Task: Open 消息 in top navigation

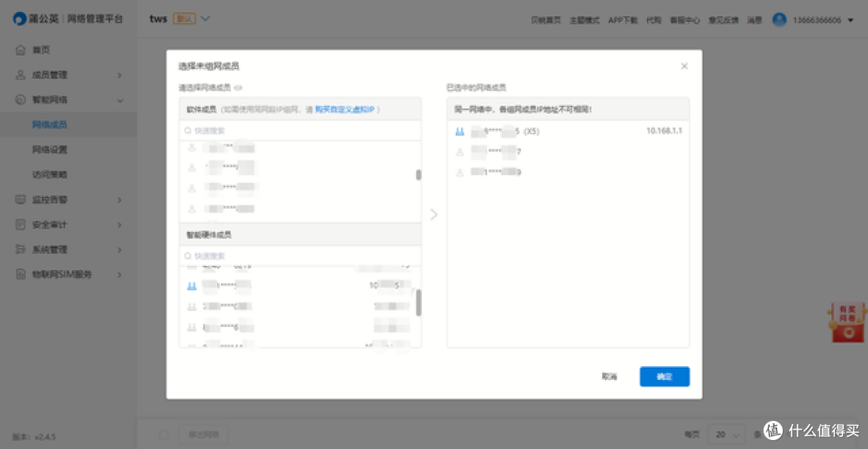Action: pos(755,20)
